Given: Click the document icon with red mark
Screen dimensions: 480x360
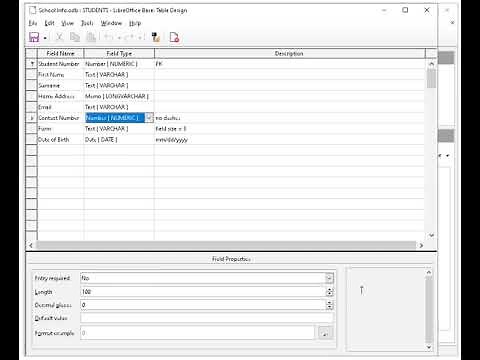Looking at the screenshot, I should coord(174,37).
